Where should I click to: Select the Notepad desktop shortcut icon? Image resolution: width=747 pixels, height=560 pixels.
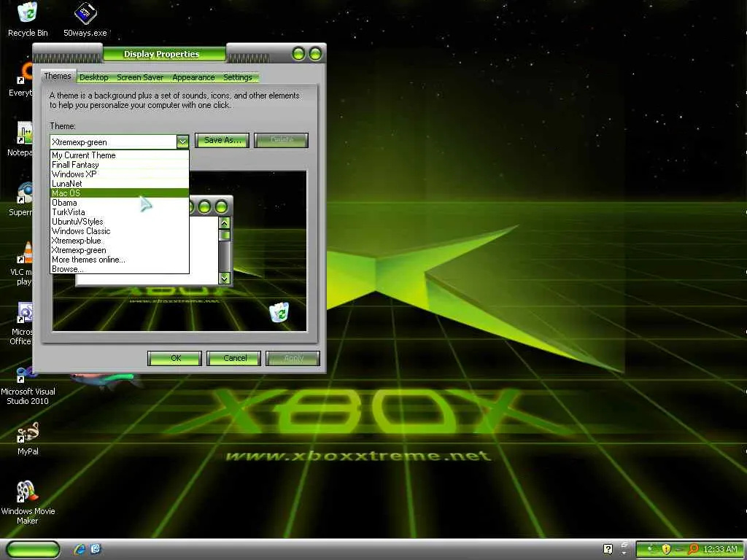pos(20,139)
